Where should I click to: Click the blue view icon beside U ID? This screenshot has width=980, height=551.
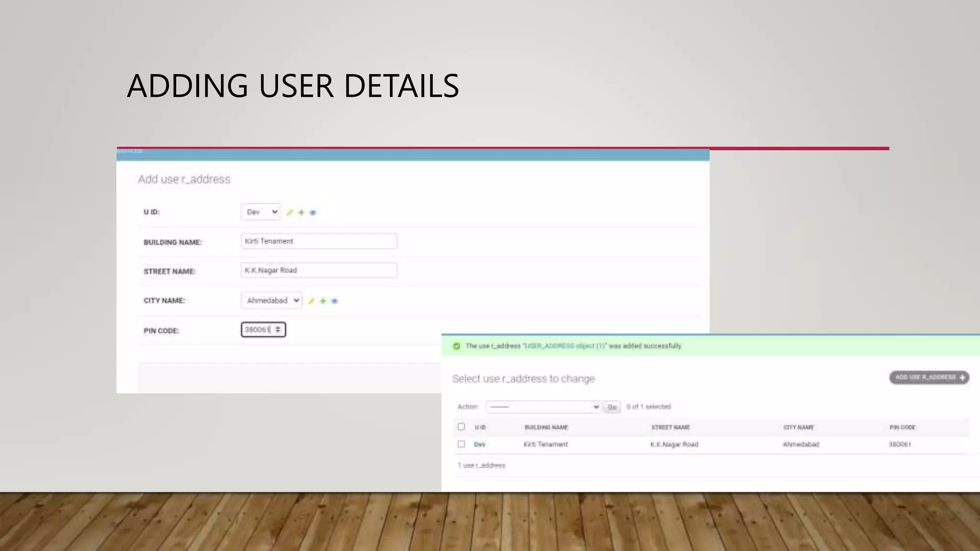click(x=313, y=212)
